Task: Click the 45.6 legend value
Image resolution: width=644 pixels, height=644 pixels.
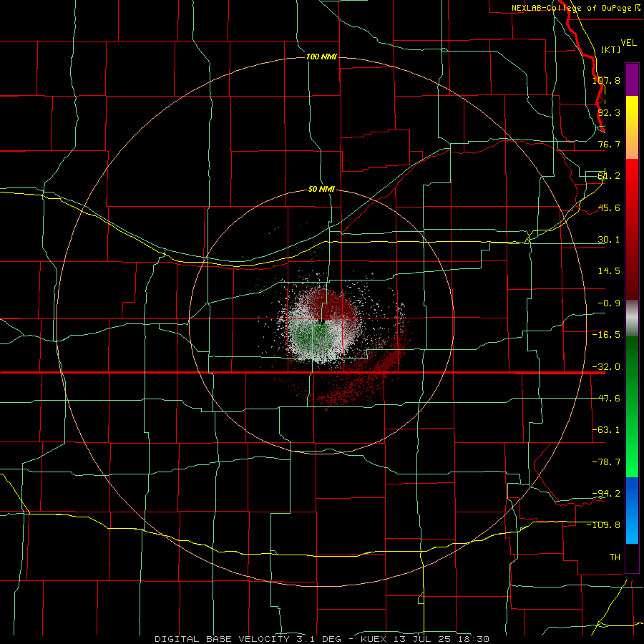Action: tap(609, 208)
